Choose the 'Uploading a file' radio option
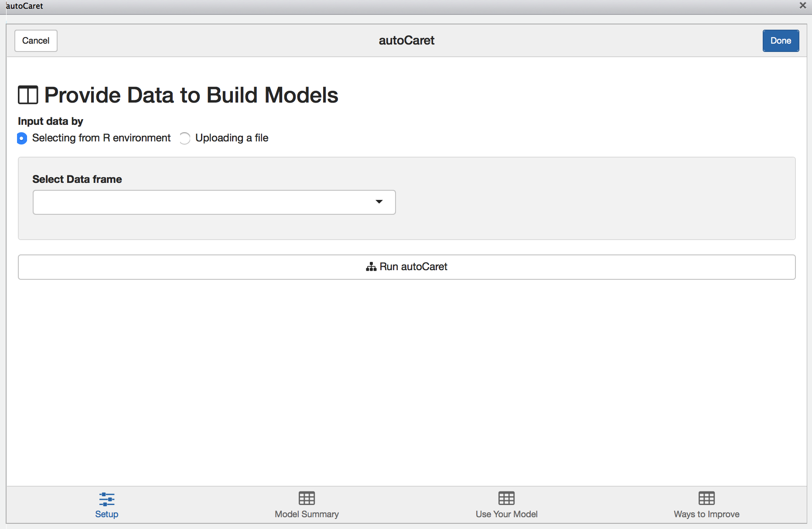The height and width of the screenshot is (529, 812). tap(185, 138)
